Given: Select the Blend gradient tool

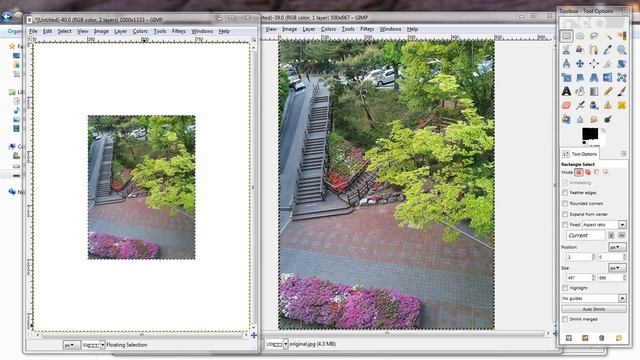Looking at the screenshot, I should pos(594,91).
